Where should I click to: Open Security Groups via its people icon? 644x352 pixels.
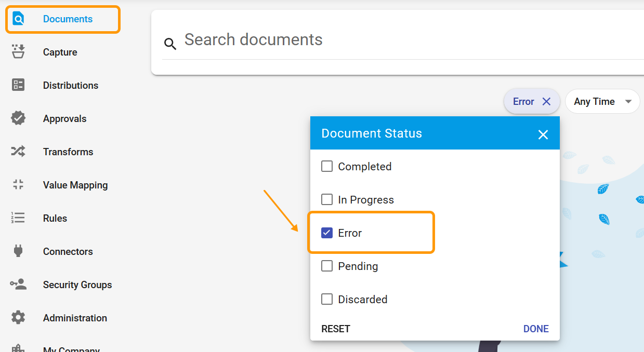pyautogui.click(x=18, y=285)
